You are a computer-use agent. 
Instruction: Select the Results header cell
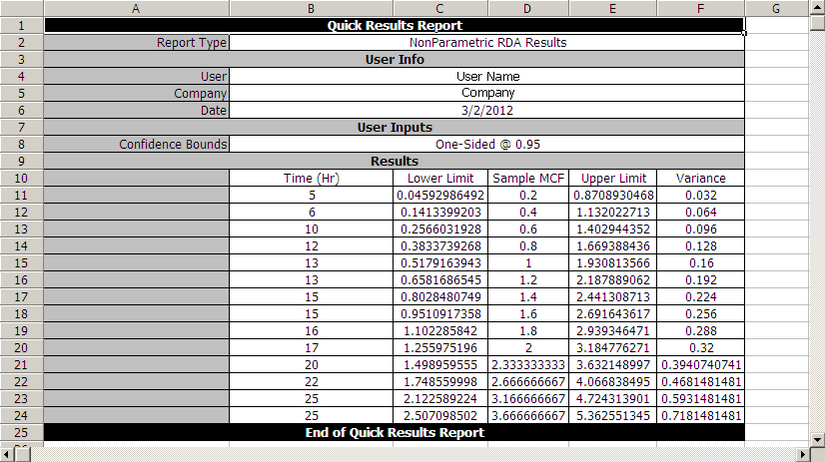(x=394, y=161)
